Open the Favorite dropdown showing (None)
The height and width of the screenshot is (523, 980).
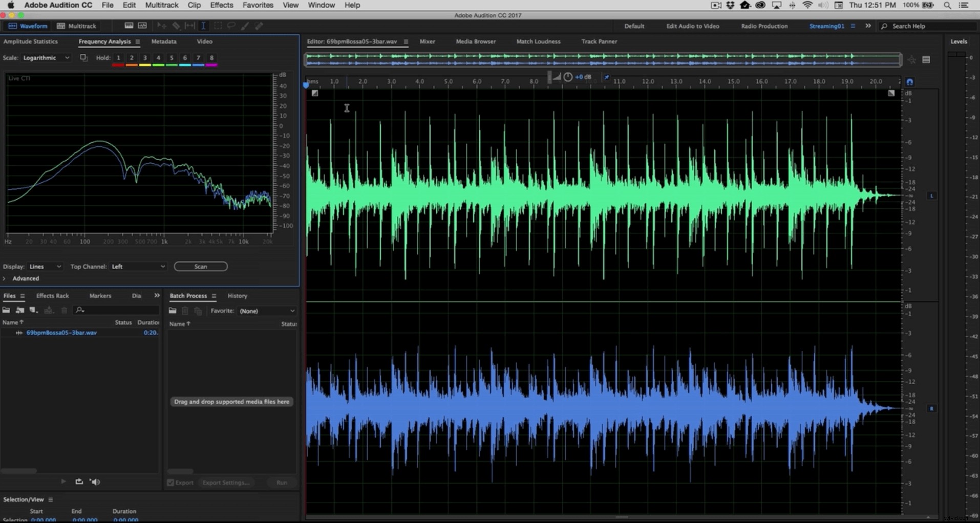[x=266, y=311]
